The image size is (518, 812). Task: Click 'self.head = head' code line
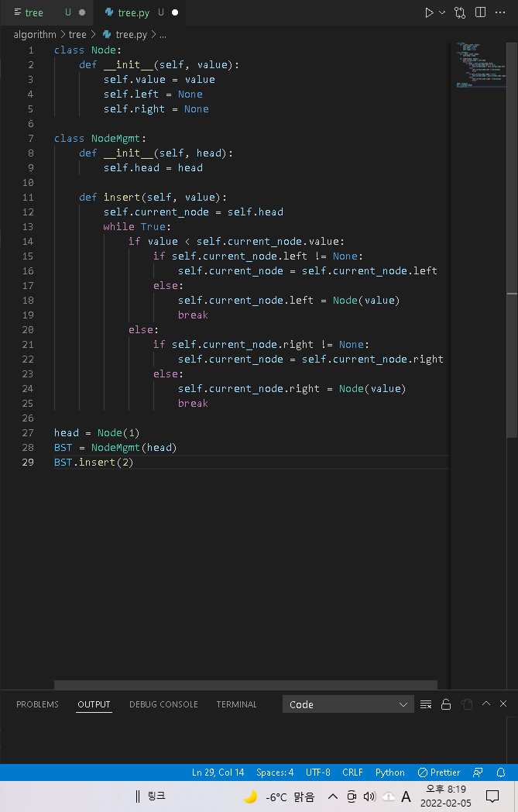click(153, 168)
